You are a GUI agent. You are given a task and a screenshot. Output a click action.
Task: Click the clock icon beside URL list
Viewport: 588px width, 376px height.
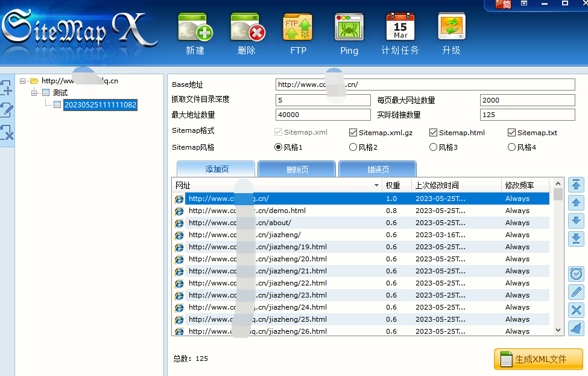[577, 274]
